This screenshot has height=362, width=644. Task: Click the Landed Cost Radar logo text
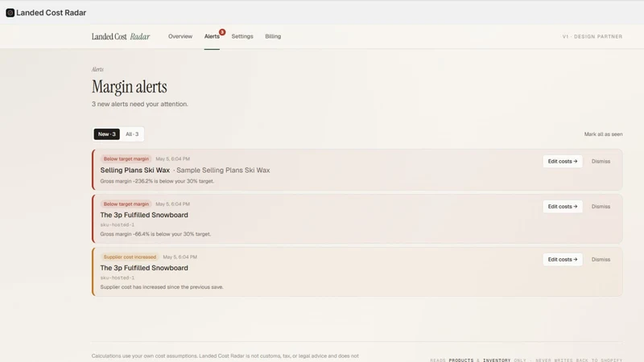[x=121, y=36]
